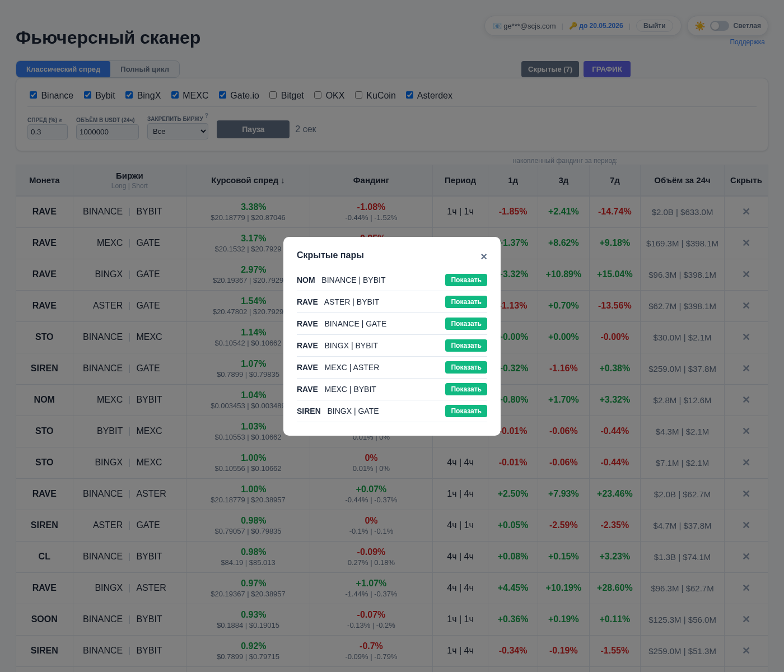The image size is (784, 672).
Task: Hide the RAVE Binance/Bybit row
Action: click(746, 212)
